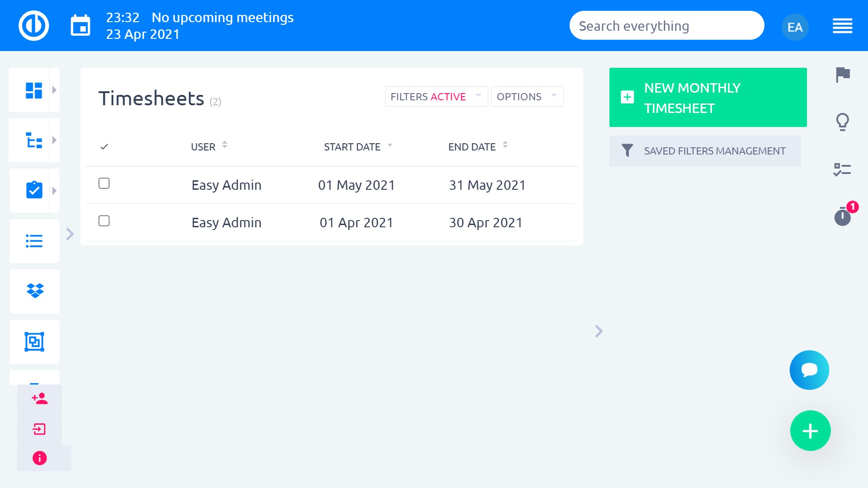Click the stopwatch timer icon

tap(842, 216)
